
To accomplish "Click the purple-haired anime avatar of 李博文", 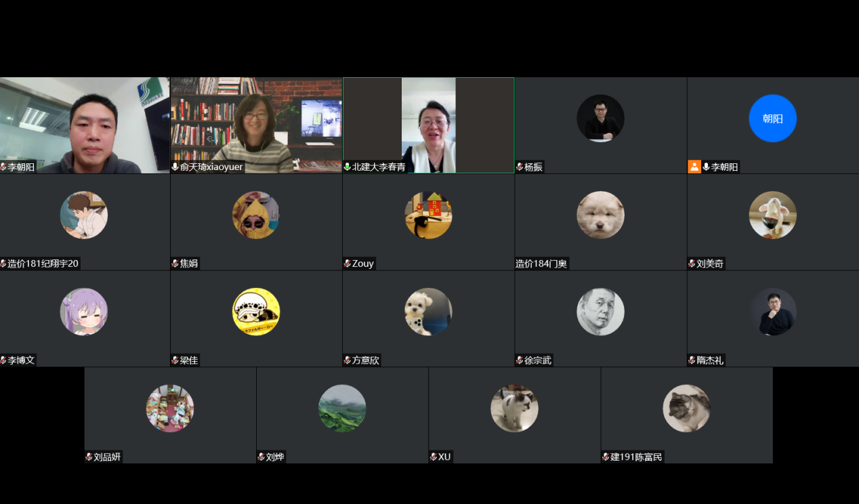I will click(x=84, y=312).
